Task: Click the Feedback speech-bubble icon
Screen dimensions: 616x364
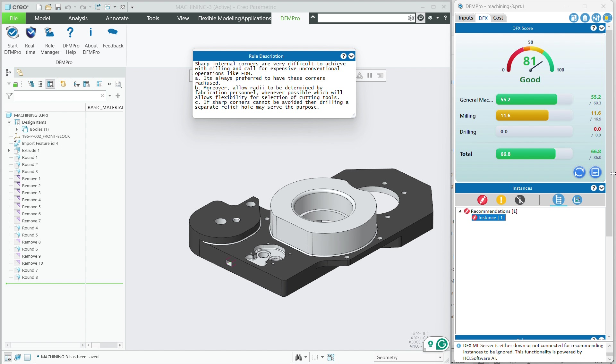Action: 113,32
